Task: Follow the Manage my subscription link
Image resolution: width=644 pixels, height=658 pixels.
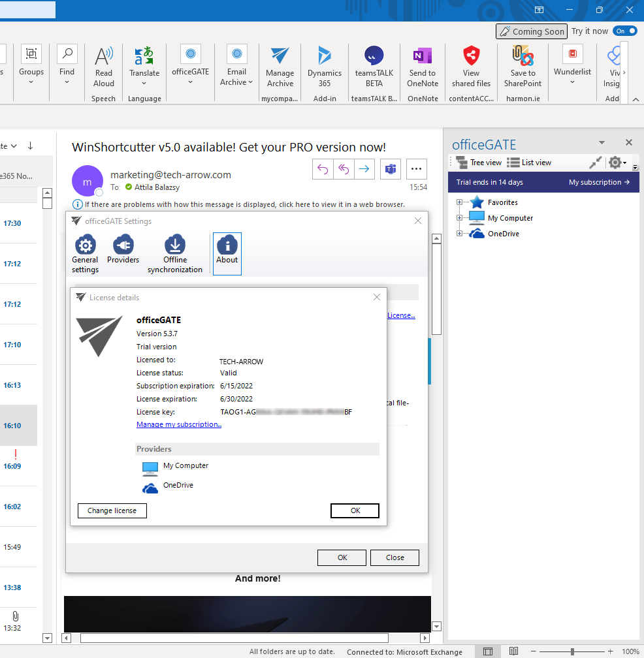Action: [178, 424]
